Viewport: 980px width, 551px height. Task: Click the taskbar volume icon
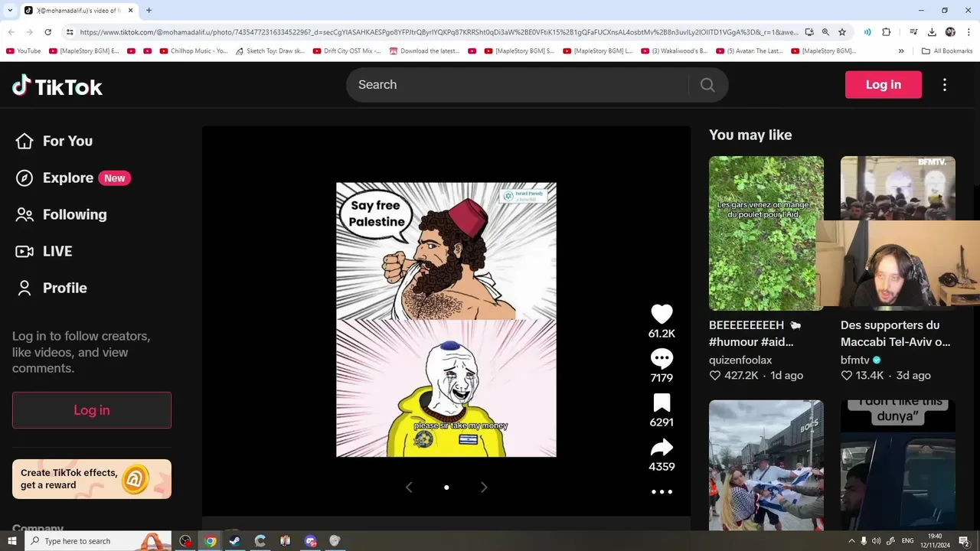pyautogui.click(x=876, y=541)
